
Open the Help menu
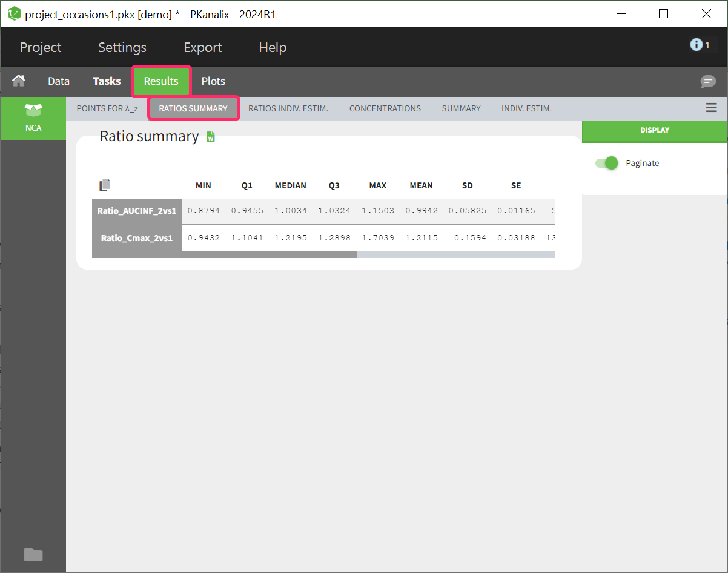(273, 47)
